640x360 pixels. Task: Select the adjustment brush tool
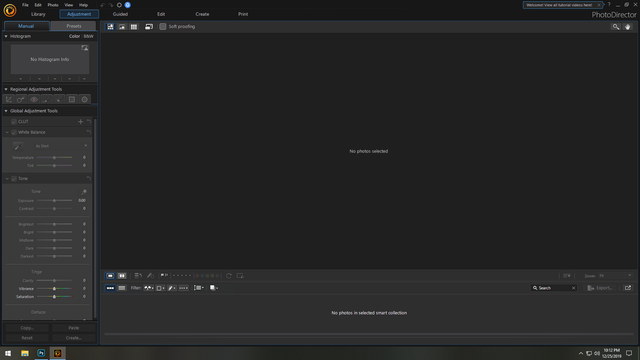pyautogui.click(x=47, y=100)
